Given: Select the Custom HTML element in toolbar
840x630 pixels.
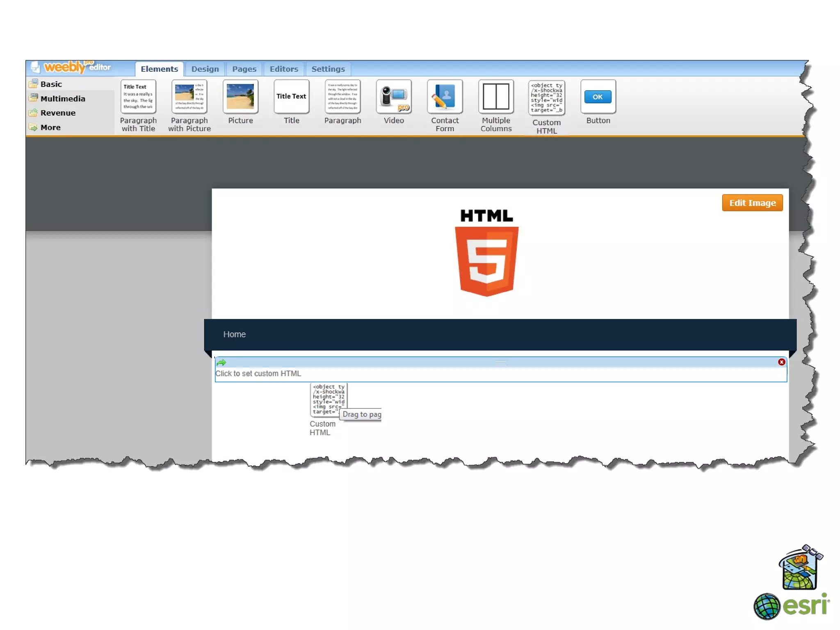Looking at the screenshot, I should [x=546, y=98].
